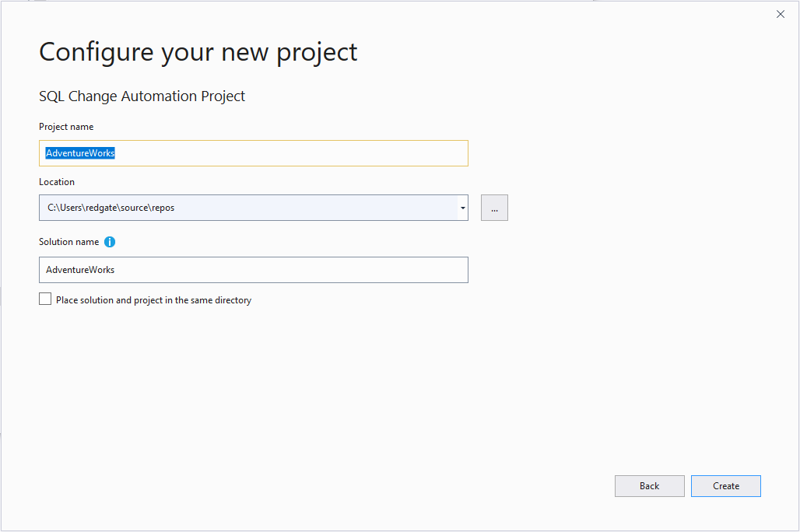
Task: Click the 'Place solution and project' checkbox label
Action: pyautogui.click(x=153, y=300)
